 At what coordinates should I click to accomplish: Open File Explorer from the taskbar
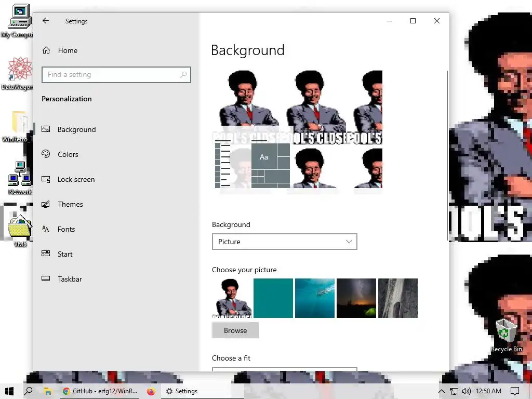48,391
